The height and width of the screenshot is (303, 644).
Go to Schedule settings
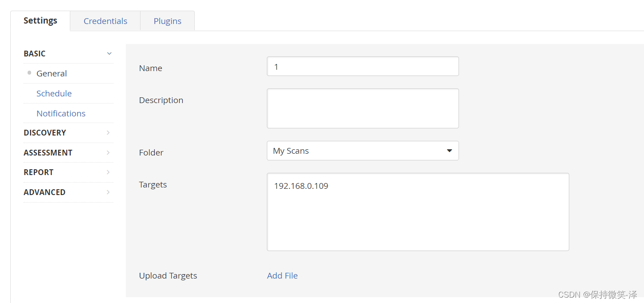54,93
